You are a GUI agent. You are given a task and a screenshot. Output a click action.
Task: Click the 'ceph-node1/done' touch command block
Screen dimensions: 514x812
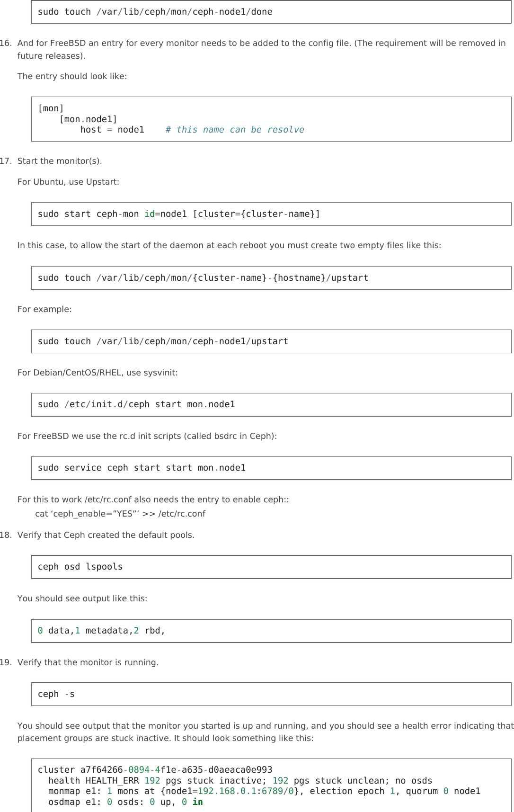pos(155,12)
